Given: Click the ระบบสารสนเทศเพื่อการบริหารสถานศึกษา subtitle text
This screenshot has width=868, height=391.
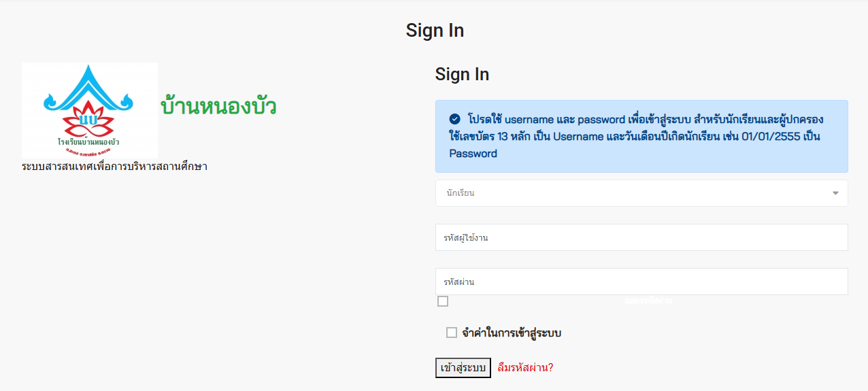Looking at the screenshot, I should tap(114, 166).
